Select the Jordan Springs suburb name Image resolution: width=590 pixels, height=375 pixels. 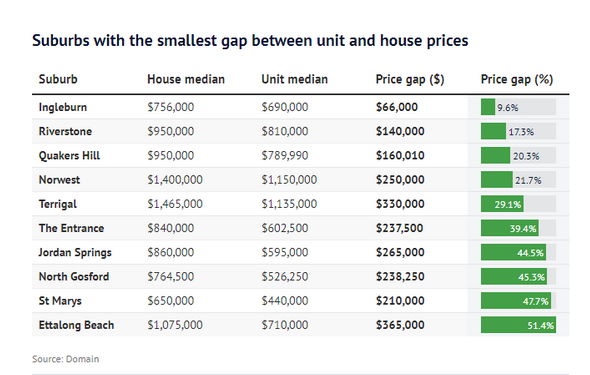click(75, 252)
